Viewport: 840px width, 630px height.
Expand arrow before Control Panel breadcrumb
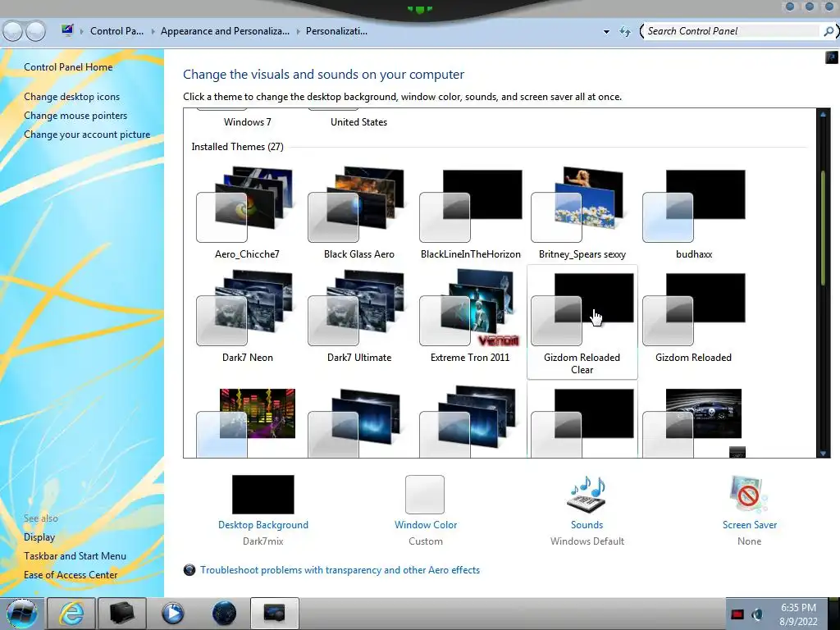[82, 32]
